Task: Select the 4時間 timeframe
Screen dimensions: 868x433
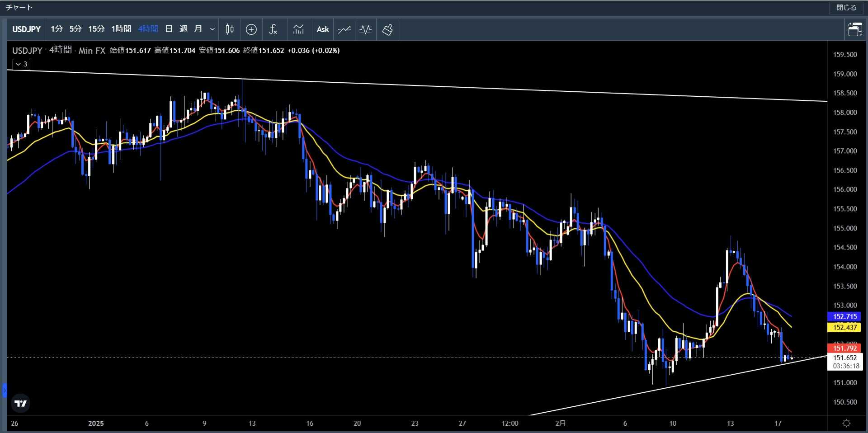Action: [148, 29]
